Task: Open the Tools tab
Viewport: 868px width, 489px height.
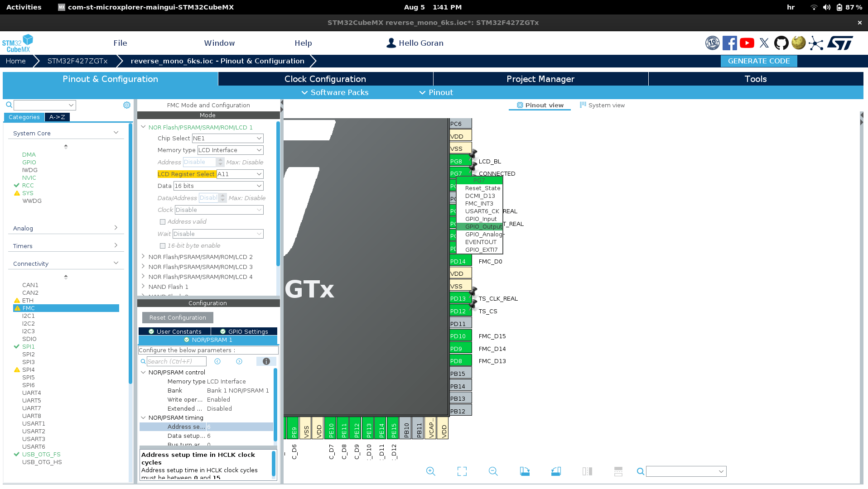Action: (x=756, y=79)
